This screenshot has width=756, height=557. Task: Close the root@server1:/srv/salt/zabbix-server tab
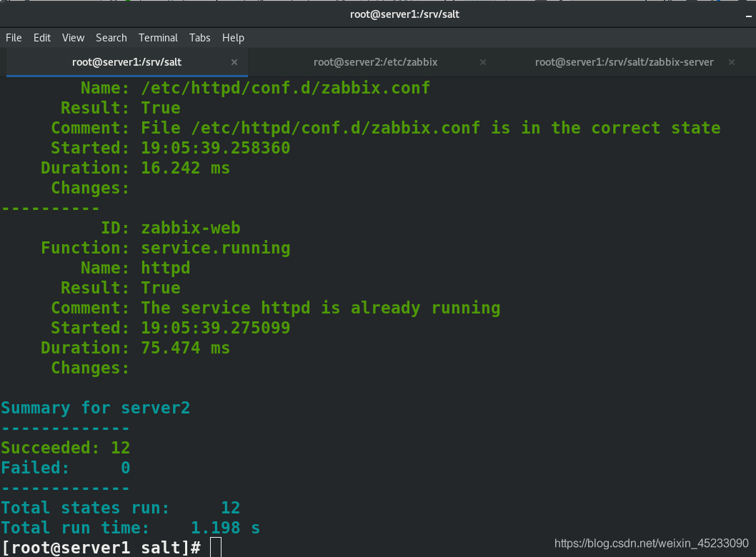732,62
